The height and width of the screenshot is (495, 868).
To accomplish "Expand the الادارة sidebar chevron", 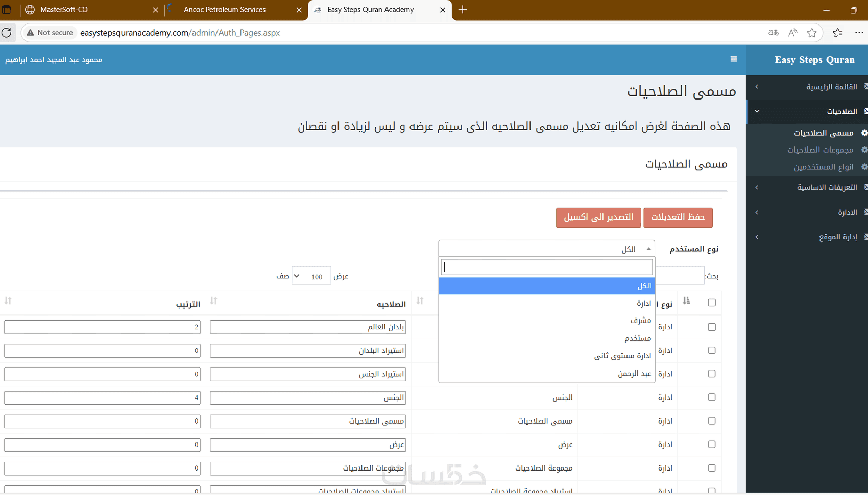I will tap(757, 212).
